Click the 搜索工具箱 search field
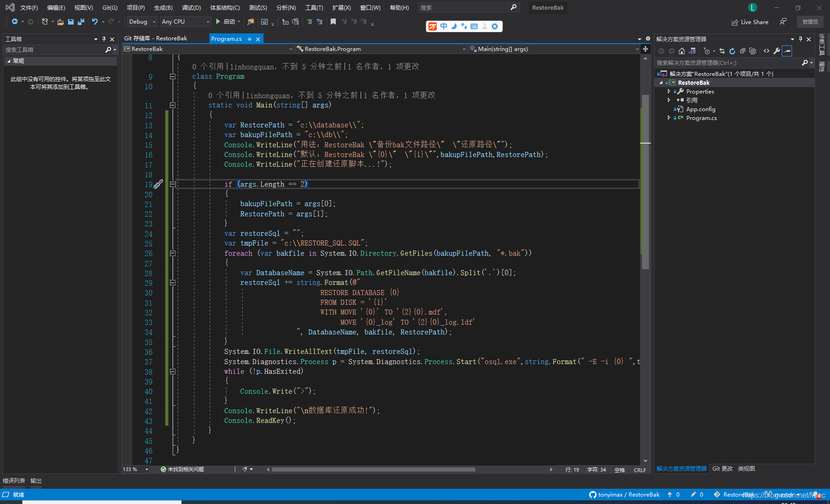Screen dimensions: 830x504 (x=55, y=50)
